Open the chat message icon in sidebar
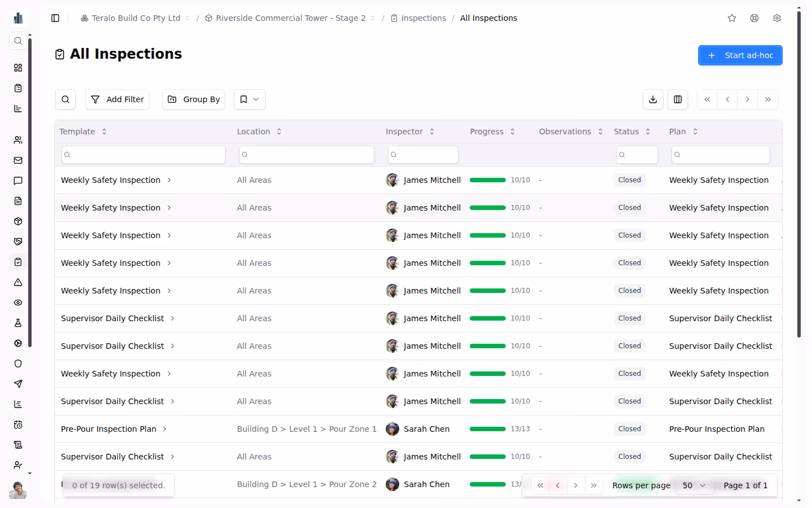Image resolution: width=812 pixels, height=508 pixels. (18, 181)
